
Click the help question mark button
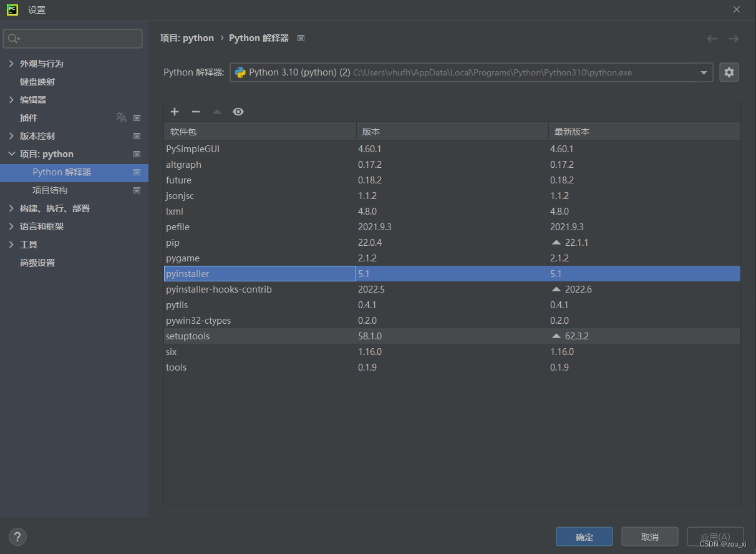17,536
